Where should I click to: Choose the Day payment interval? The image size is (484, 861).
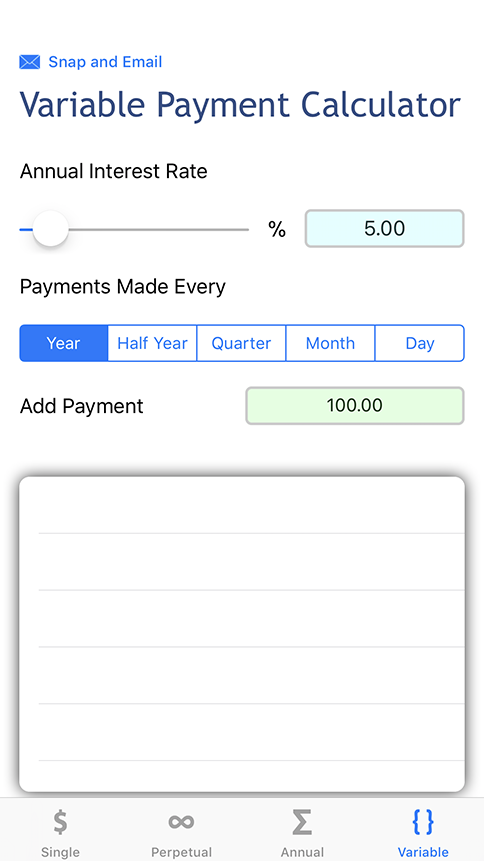(x=420, y=343)
